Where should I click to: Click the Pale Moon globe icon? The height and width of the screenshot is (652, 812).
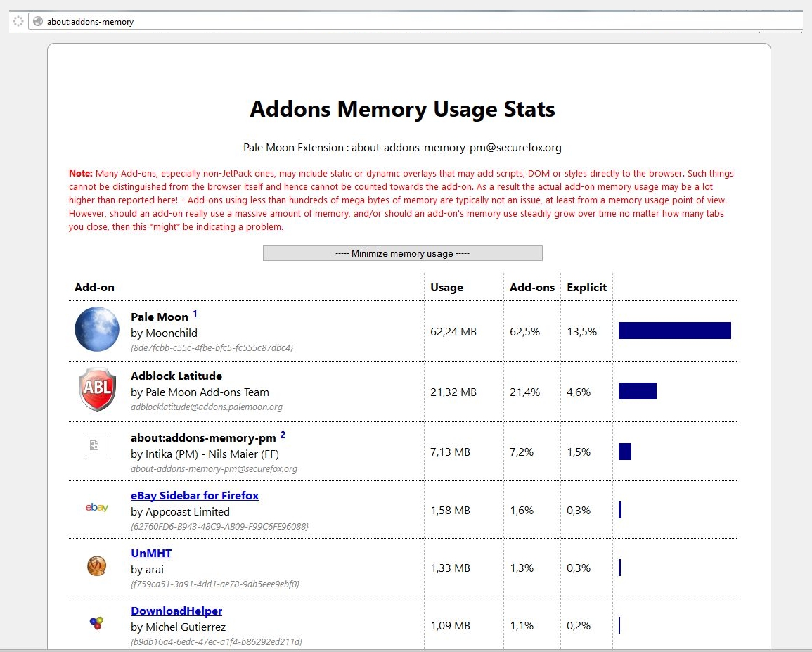click(x=97, y=329)
